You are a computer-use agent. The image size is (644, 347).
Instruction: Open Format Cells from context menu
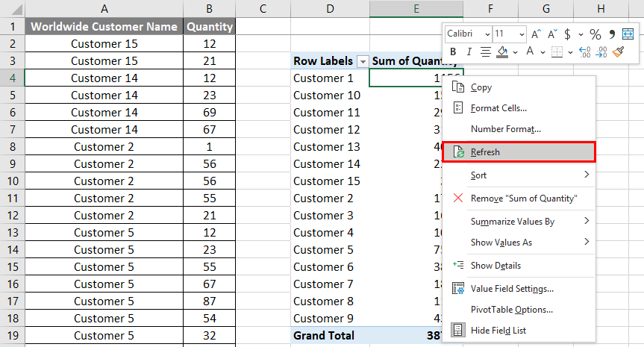point(519,108)
